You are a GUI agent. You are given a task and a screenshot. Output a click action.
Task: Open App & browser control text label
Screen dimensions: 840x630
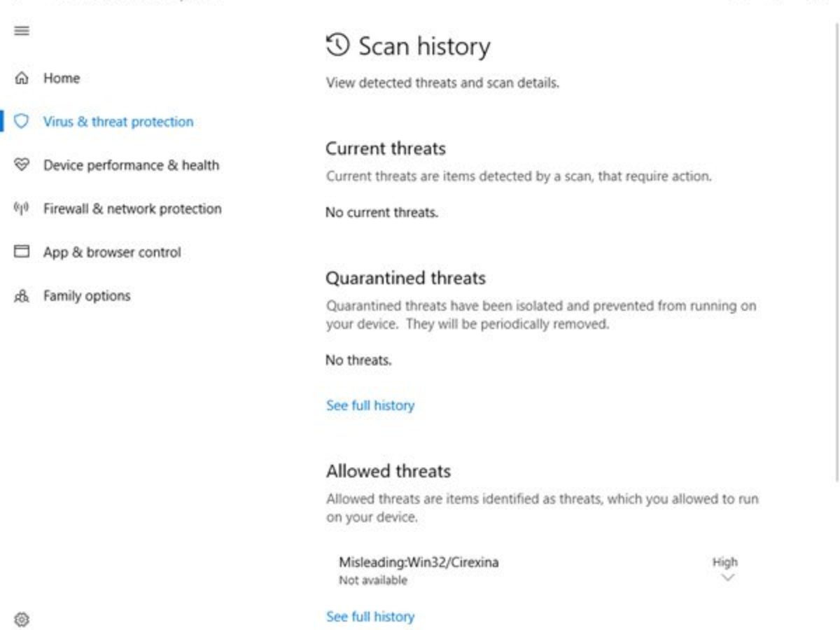112,252
